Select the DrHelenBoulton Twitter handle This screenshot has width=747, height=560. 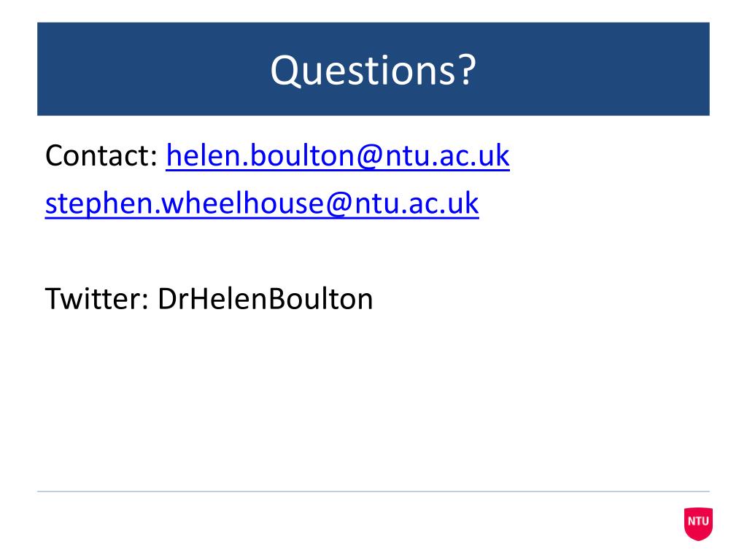[x=266, y=299]
